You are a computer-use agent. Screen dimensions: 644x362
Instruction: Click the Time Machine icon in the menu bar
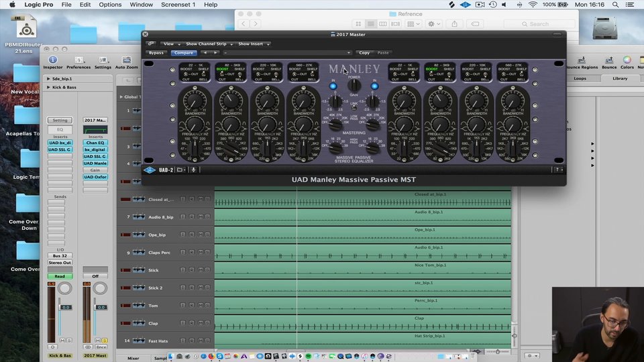[x=493, y=5]
